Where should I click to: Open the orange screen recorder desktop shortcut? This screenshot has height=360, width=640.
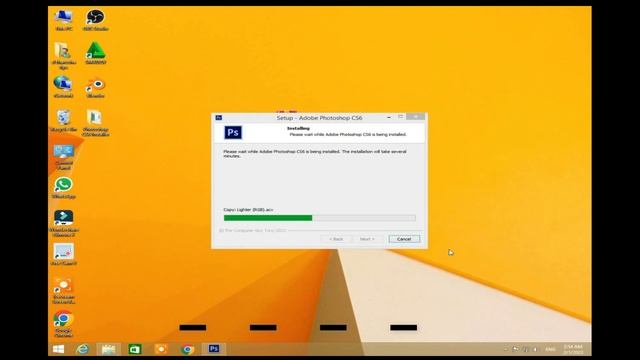(64, 290)
